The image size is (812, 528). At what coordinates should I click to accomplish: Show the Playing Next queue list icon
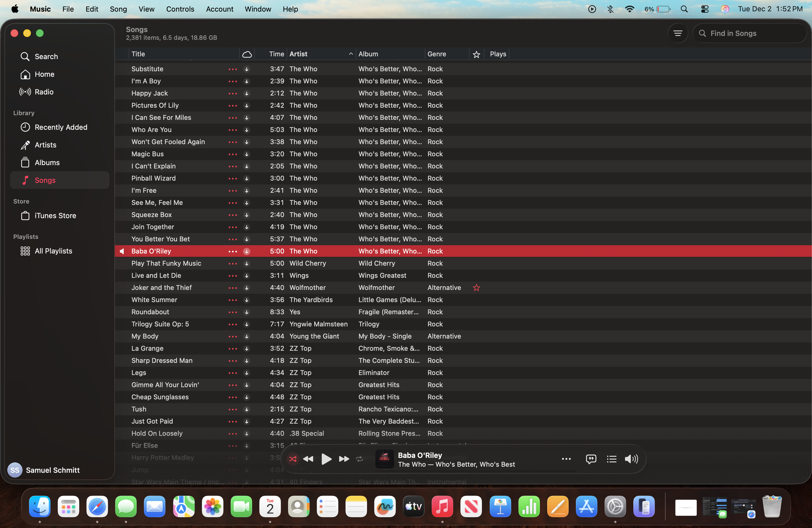[611, 459]
